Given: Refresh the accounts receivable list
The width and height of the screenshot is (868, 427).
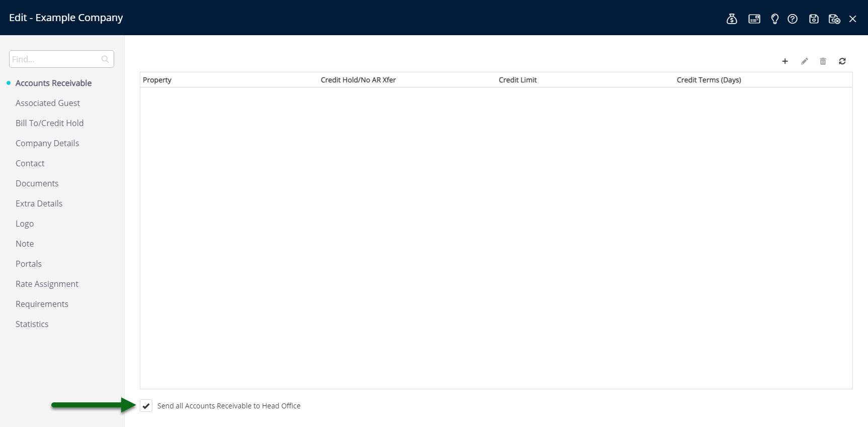Looking at the screenshot, I should tap(842, 61).
